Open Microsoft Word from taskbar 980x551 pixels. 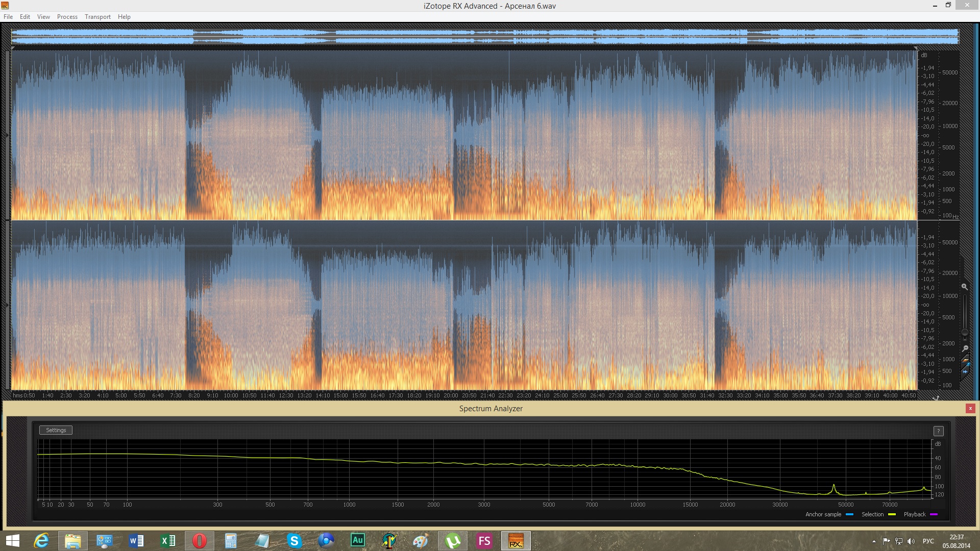click(136, 541)
